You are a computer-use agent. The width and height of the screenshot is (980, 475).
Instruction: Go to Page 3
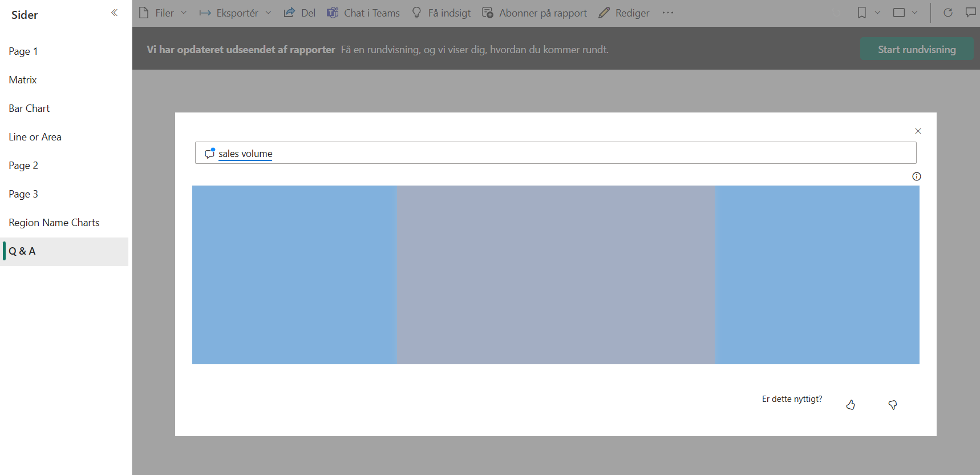pos(64,194)
